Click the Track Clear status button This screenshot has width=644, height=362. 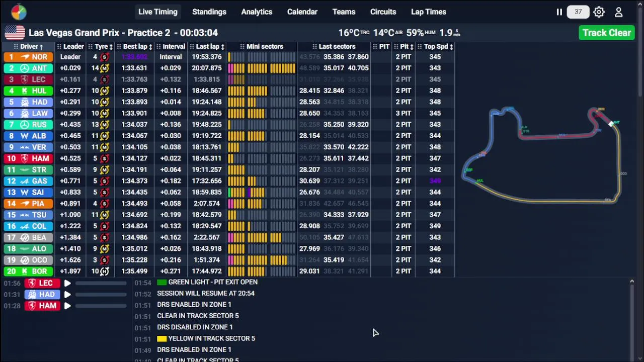tap(607, 33)
